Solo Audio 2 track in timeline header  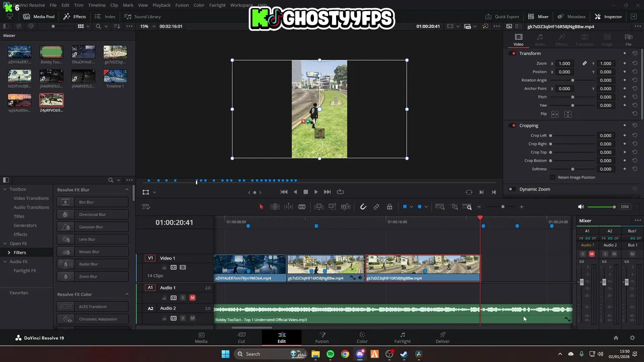coord(183,318)
